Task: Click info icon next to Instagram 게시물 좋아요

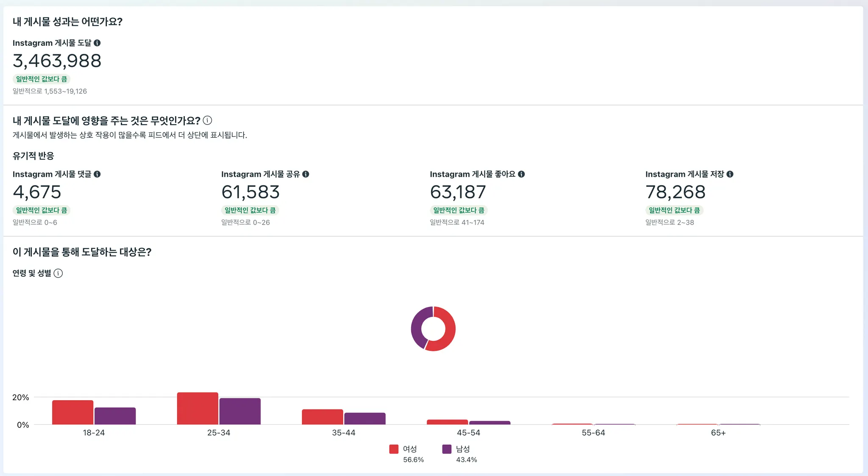Action: click(521, 174)
